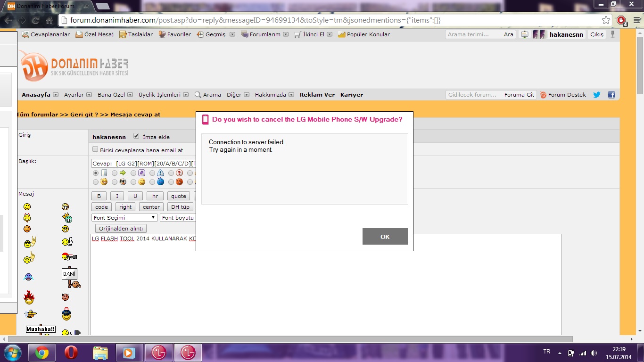Screen dimensions: 644x362
Task: Click the Windows Start orb
Action: click(12, 353)
